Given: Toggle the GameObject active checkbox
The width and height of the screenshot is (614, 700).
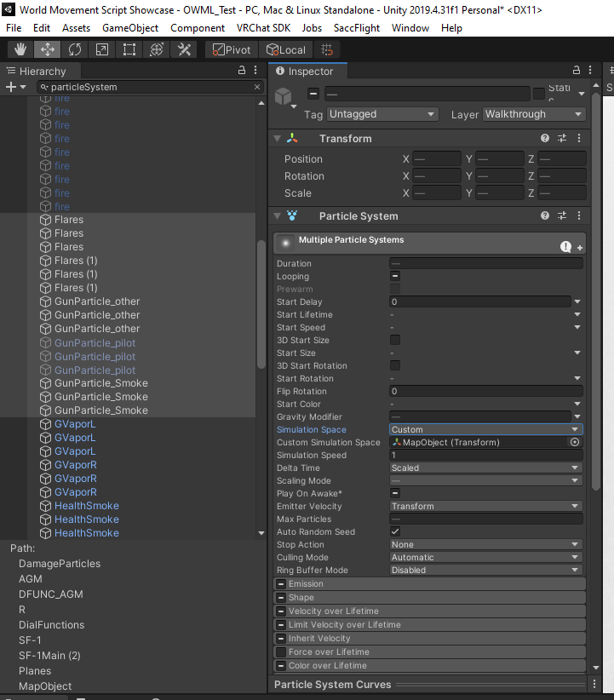Looking at the screenshot, I should tap(313, 94).
